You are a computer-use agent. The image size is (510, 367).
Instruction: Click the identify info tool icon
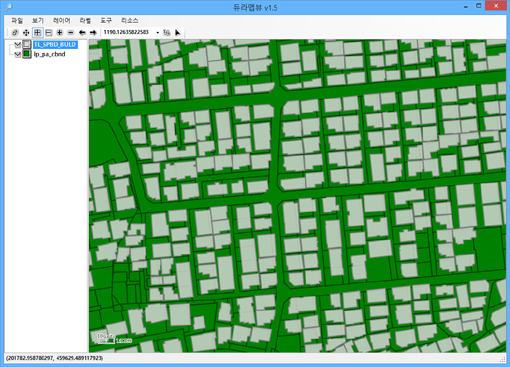[167, 33]
